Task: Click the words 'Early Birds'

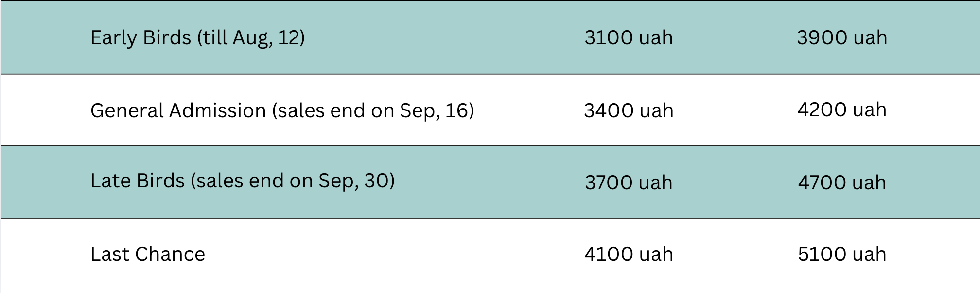Action: pos(141,38)
